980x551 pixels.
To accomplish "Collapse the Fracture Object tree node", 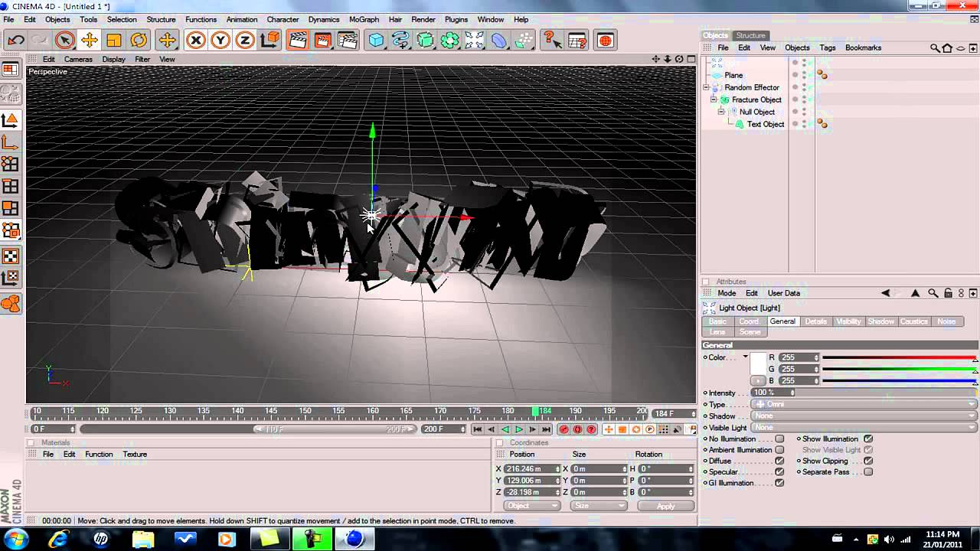I will 714,99.
